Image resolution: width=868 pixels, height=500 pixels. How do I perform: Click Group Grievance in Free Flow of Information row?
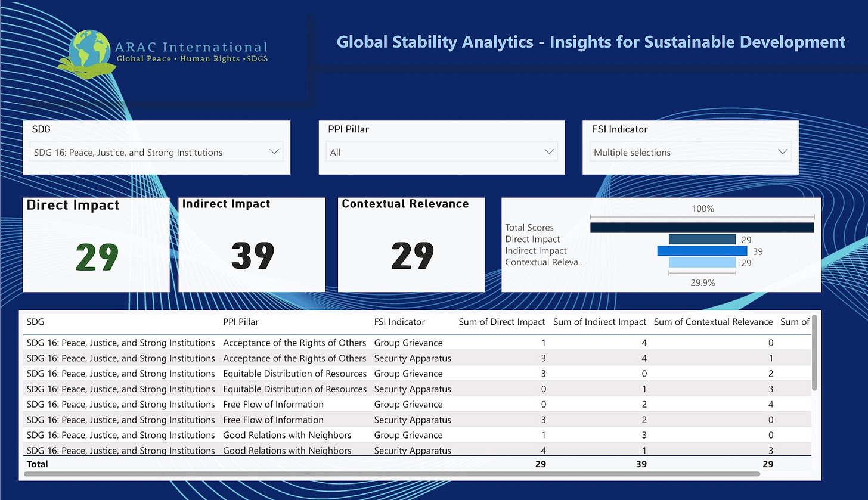[408, 404]
